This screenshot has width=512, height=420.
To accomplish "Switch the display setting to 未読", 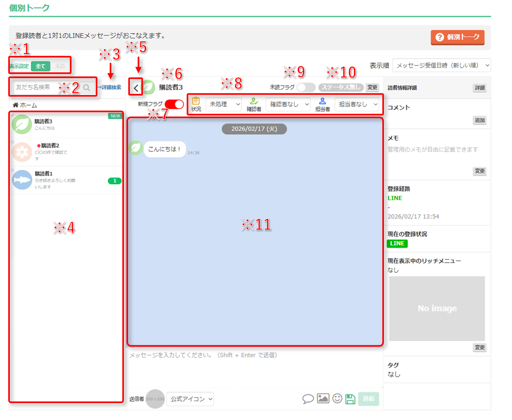I will click(60, 66).
